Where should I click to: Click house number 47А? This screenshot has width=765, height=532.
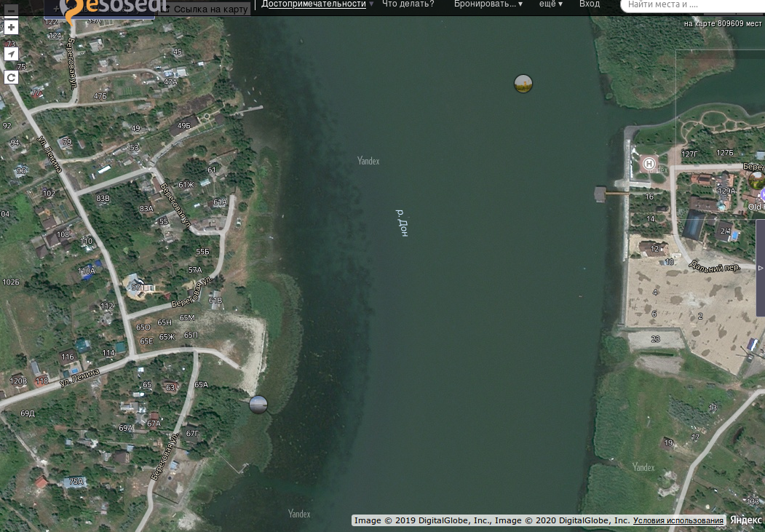point(170,82)
